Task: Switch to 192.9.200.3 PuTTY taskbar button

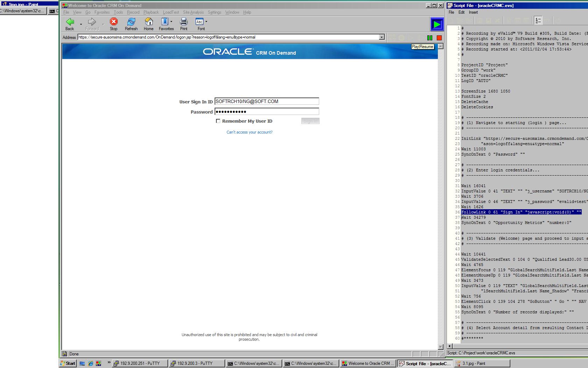Action: click(x=196, y=363)
